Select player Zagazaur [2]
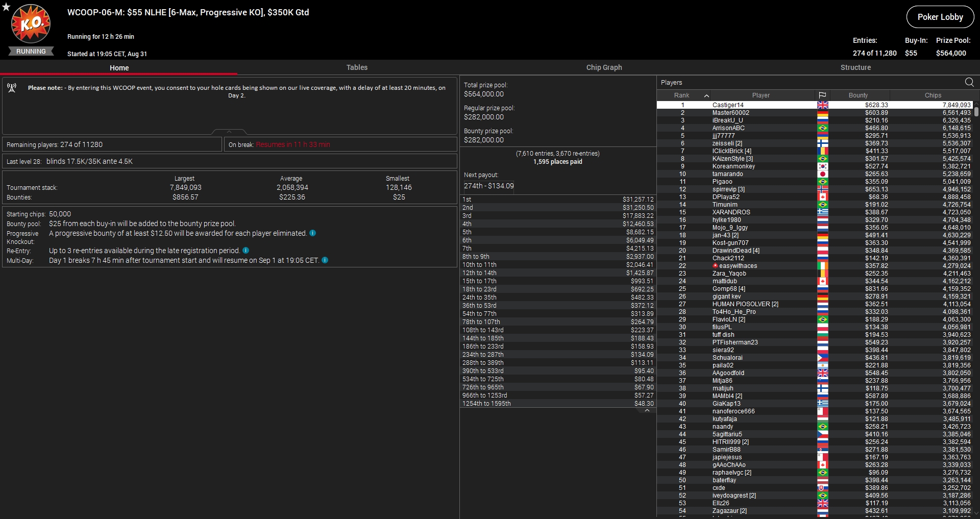This screenshot has height=519, width=980. coord(815,511)
